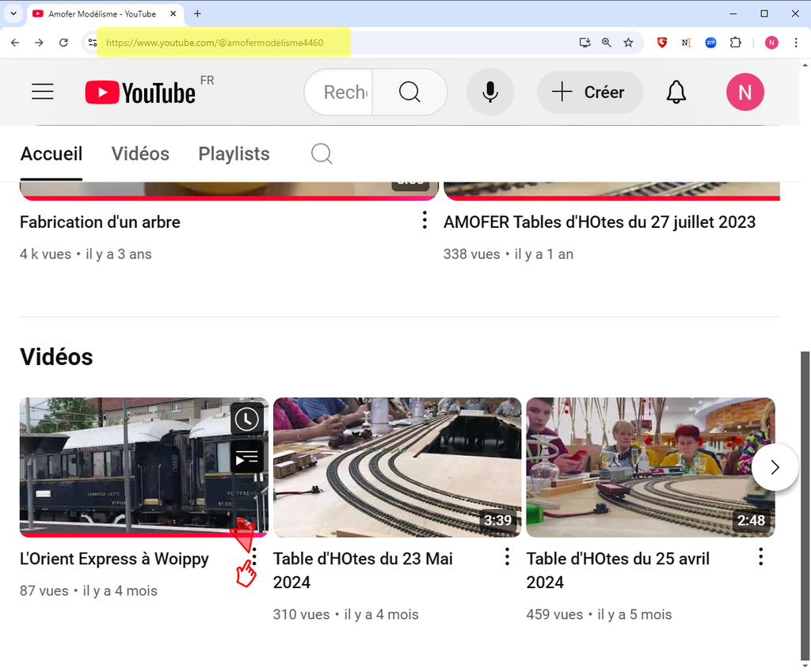The image size is (811, 672).
Task: Install app icon in address bar
Action: tap(584, 43)
